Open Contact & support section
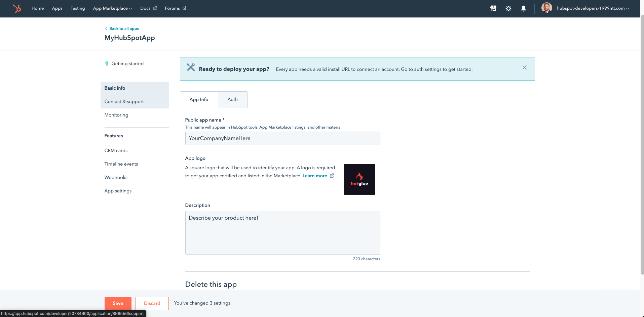The image size is (644, 317). 135,102
